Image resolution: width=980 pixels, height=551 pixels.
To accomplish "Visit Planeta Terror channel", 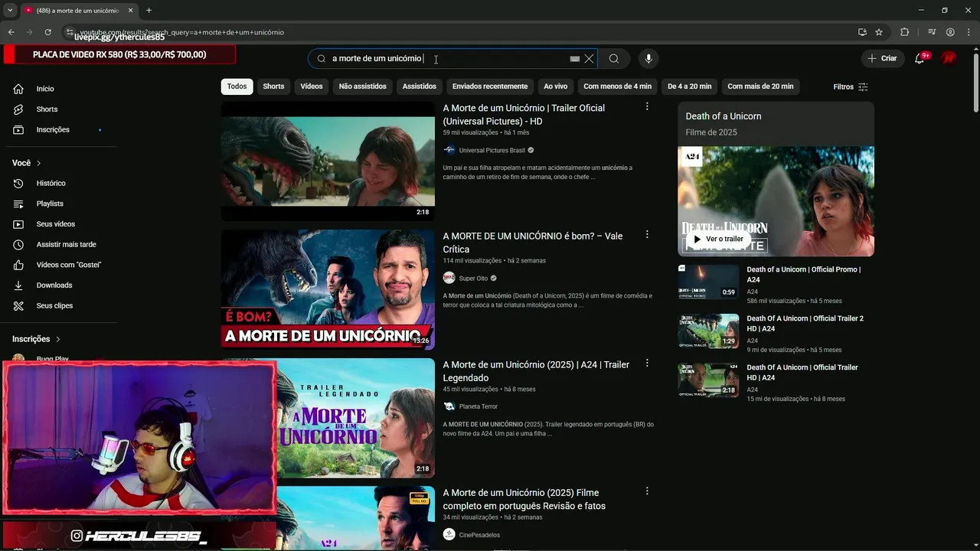I will click(478, 406).
